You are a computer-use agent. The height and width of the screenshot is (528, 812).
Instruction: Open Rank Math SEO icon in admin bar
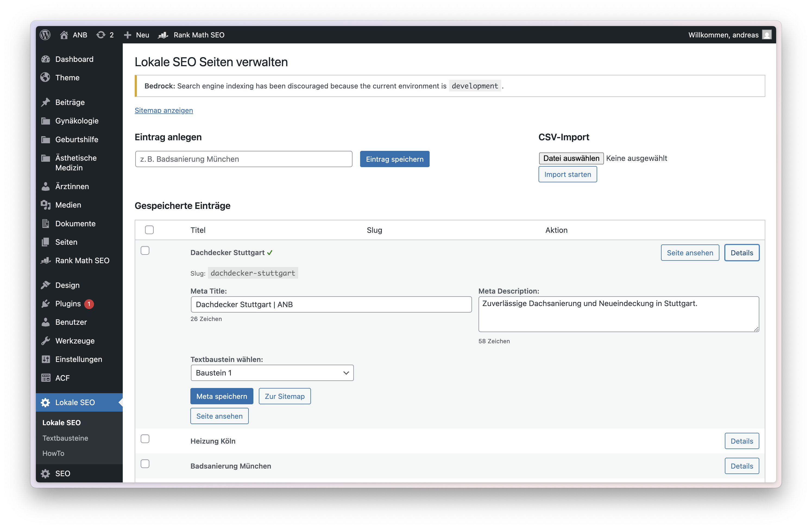point(163,35)
